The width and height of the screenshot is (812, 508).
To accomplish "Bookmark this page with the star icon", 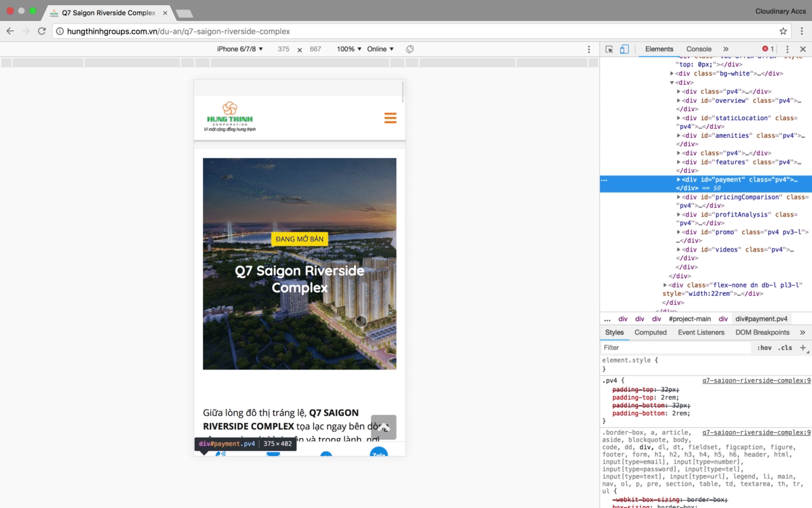I will [x=783, y=31].
